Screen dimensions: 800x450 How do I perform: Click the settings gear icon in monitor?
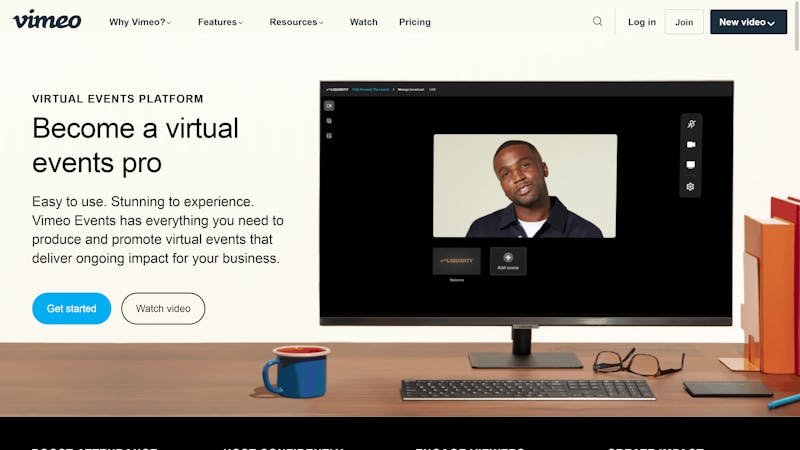[x=691, y=187]
